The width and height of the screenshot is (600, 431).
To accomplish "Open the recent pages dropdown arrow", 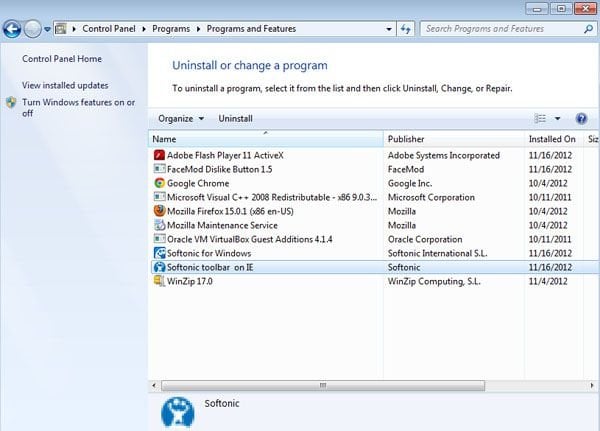I will point(47,29).
